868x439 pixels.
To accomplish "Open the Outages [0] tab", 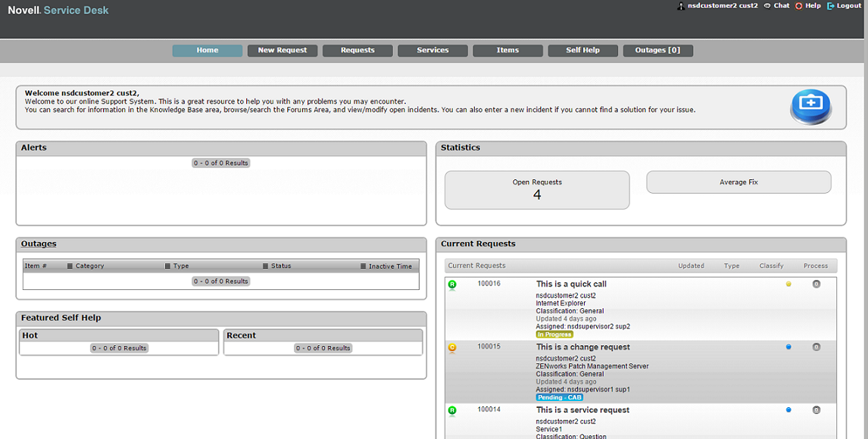I will (657, 50).
